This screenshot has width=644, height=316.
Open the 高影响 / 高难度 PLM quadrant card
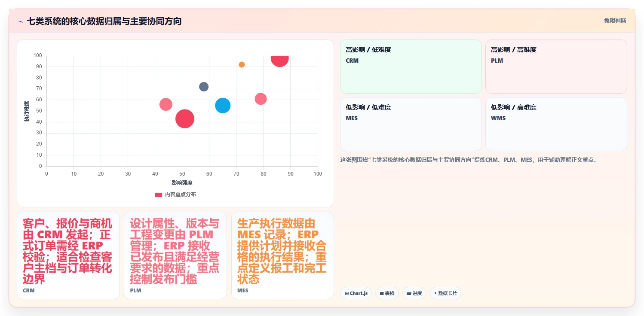pos(556,67)
